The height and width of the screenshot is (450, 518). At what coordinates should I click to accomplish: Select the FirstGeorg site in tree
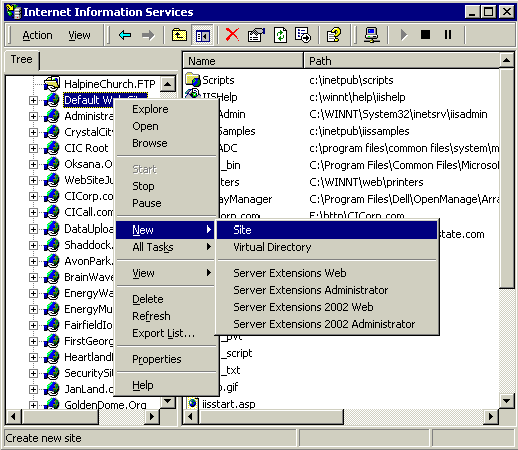[88, 341]
